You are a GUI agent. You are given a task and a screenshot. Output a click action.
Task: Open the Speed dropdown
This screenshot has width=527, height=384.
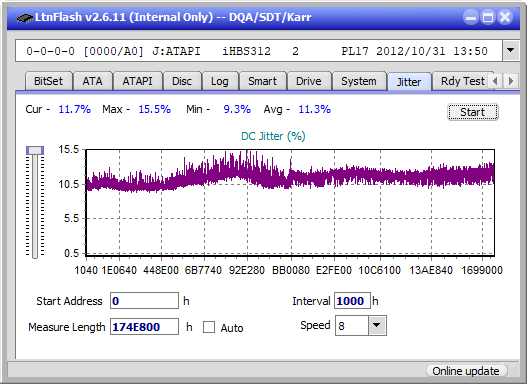(x=377, y=325)
